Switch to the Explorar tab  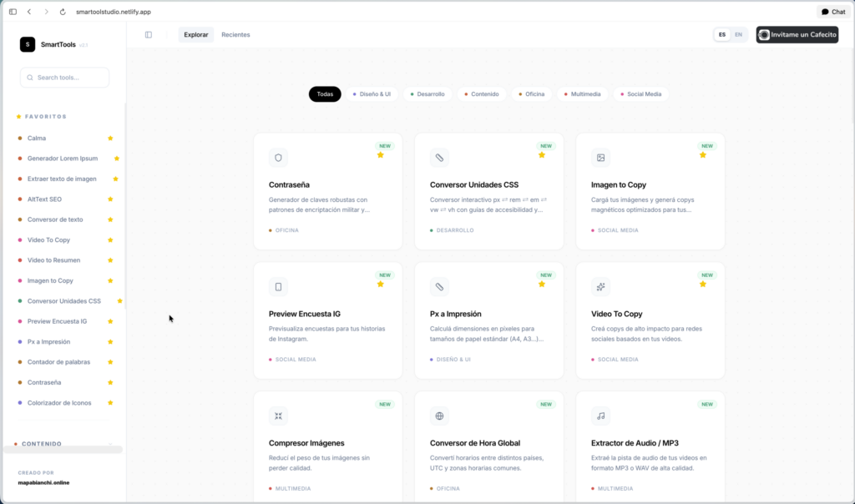195,35
